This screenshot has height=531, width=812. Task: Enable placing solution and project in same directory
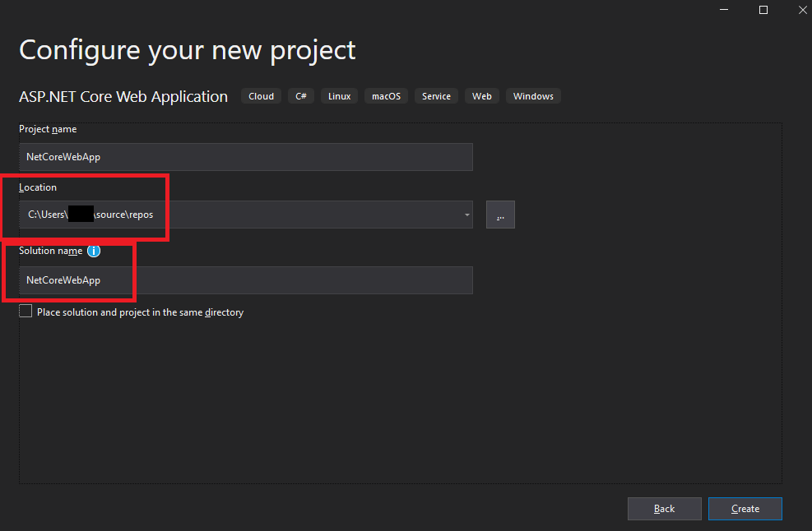pyautogui.click(x=26, y=312)
